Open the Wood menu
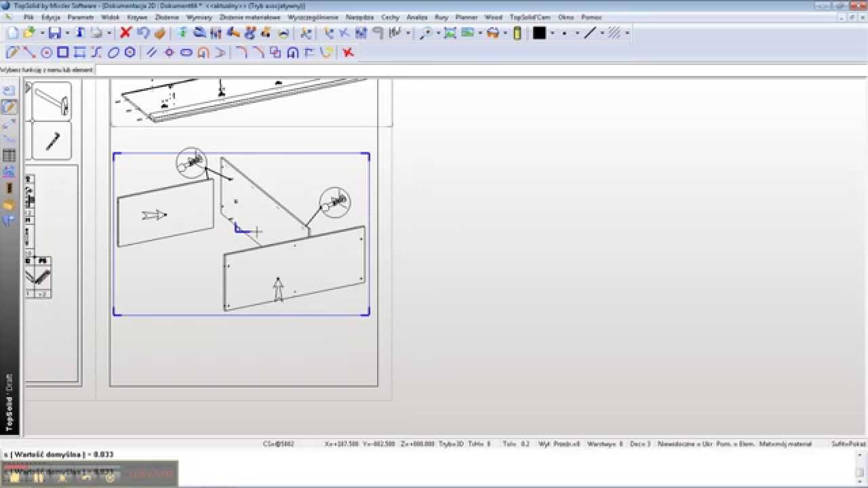Viewport: 868px width, 488px height. 493,17
